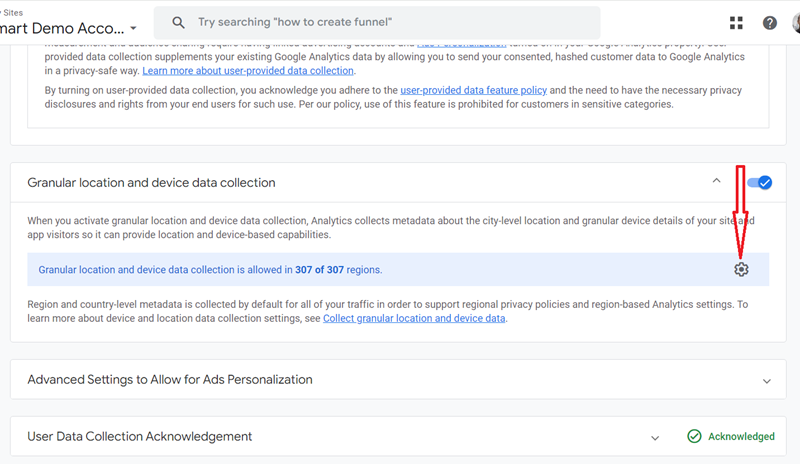Screen dimensions: 800x464
Task: Expand Advanced Settings for Ads Personalization
Action: (x=766, y=381)
